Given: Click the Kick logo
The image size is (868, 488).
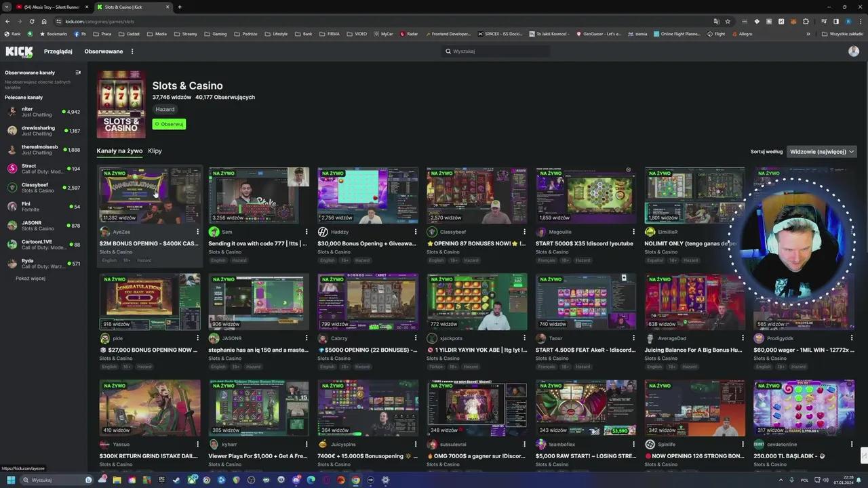Looking at the screenshot, I should tap(19, 52).
